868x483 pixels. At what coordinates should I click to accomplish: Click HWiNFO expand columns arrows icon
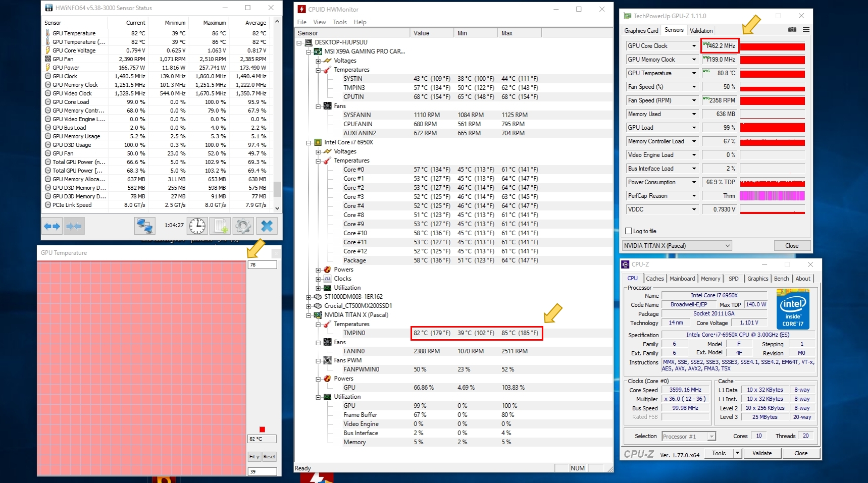52,226
